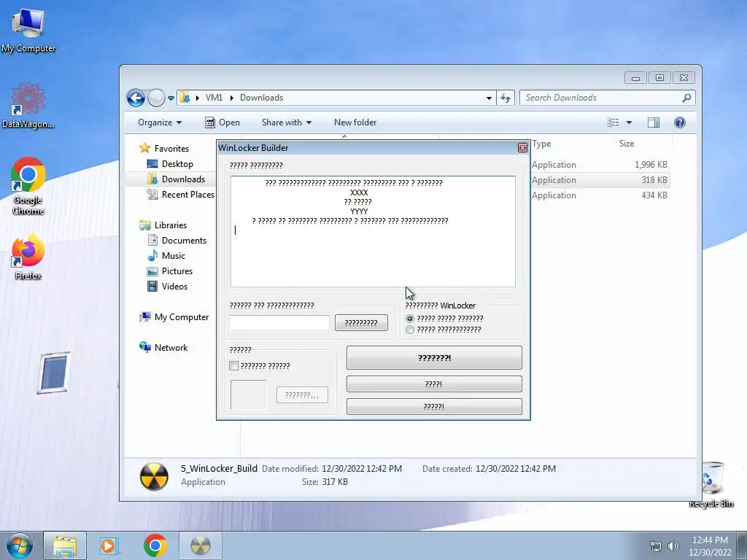Click Explorer forward navigation arrow
The height and width of the screenshot is (560, 747).
click(x=156, y=98)
